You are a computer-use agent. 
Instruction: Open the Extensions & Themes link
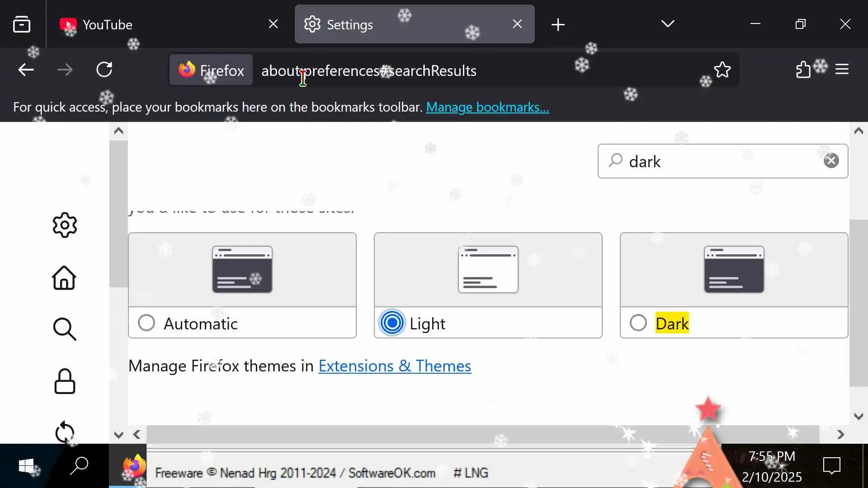tap(394, 366)
